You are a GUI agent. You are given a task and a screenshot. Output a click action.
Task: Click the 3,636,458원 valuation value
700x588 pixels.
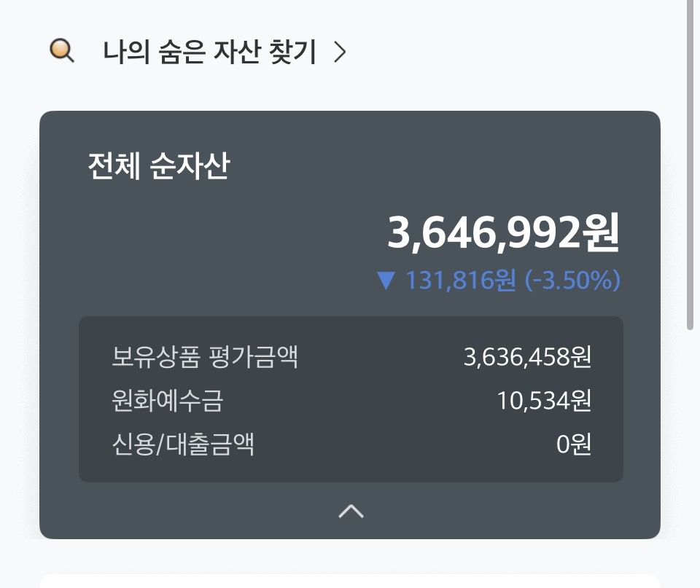tap(527, 357)
